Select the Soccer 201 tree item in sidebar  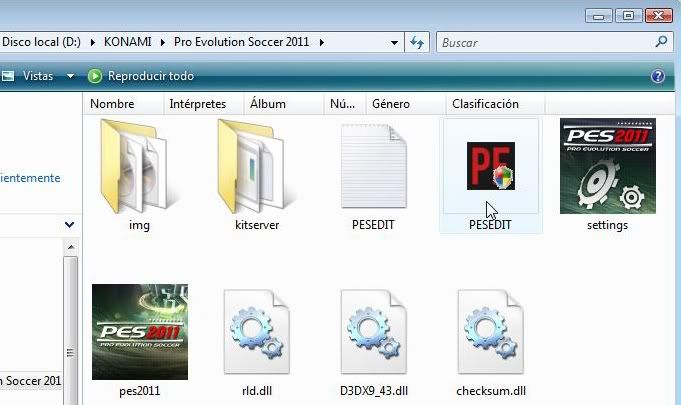(30, 381)
